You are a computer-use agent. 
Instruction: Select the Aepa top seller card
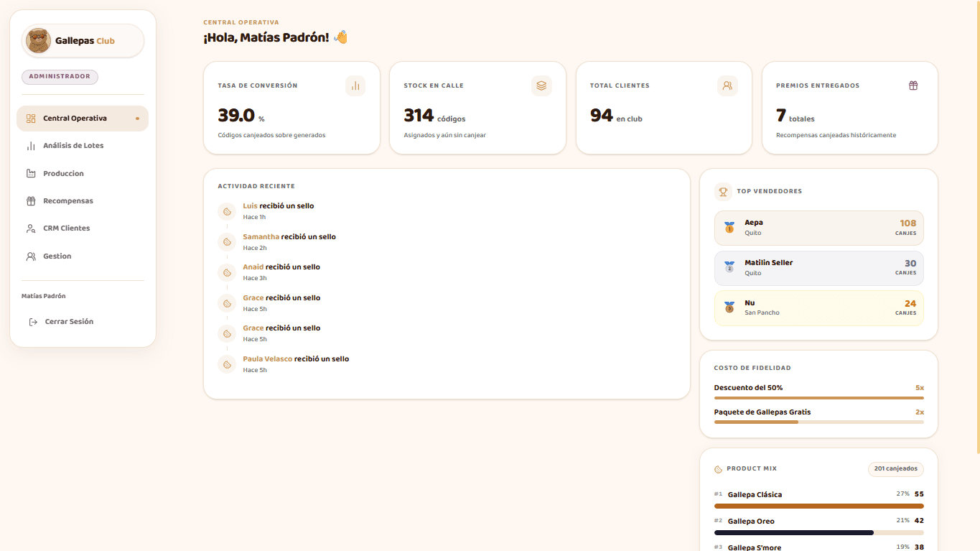[818, 228]
